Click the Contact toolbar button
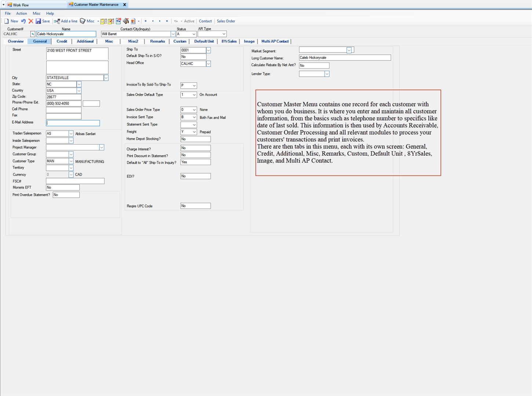 pos(205,21)
